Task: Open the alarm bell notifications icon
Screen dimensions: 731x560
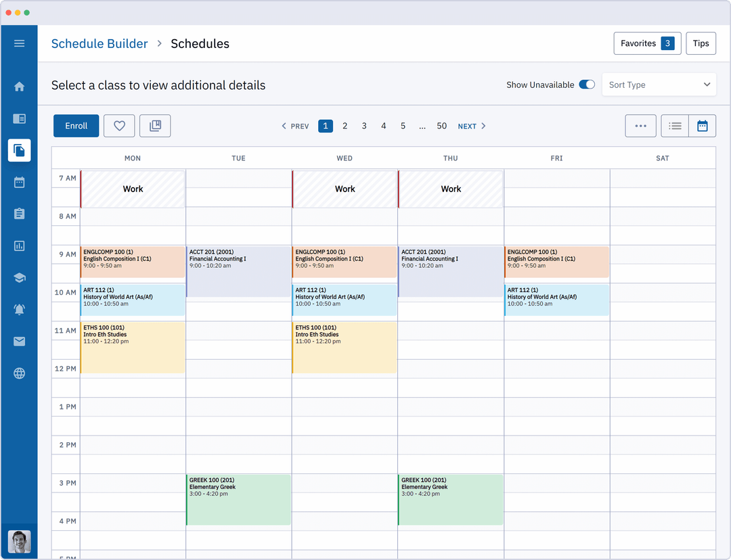Action: point(19,309)
